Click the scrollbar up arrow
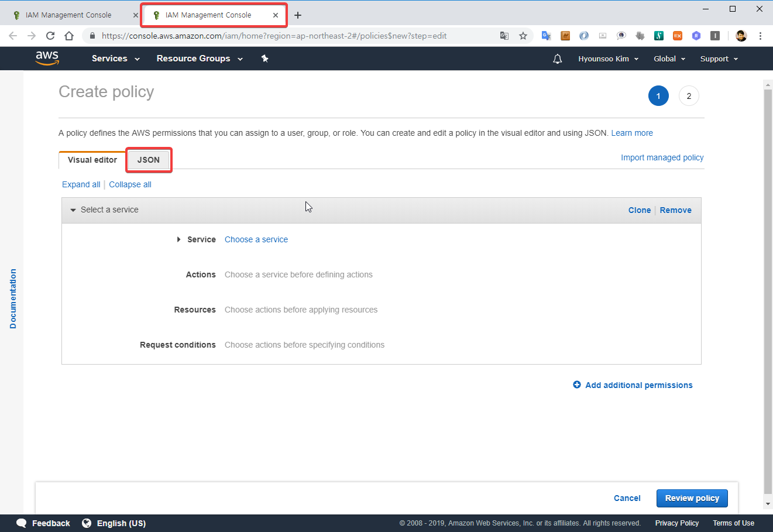This screenshot has height=532, width=773. pos(768,85)
